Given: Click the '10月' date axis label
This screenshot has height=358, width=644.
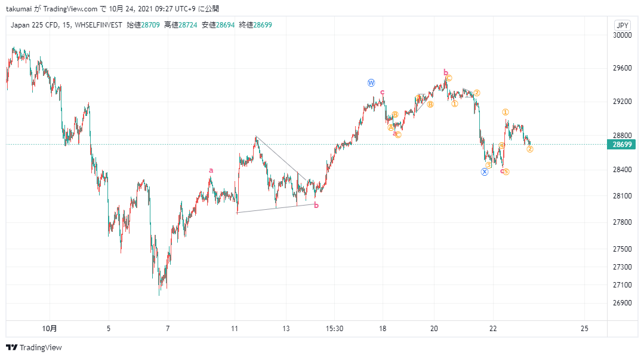Looking at the screenshot, I should (50, 328).
